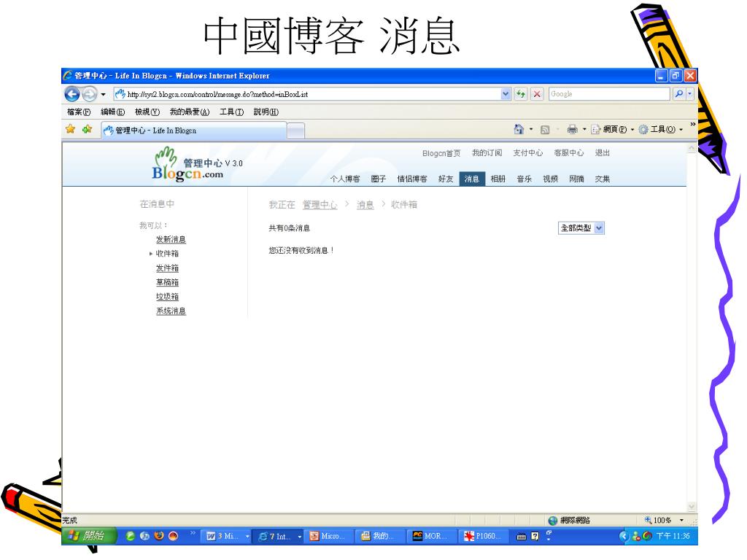Switch to 文集 tab
The width and height of the screenshot is (747, 560).
tap(602, 179)
